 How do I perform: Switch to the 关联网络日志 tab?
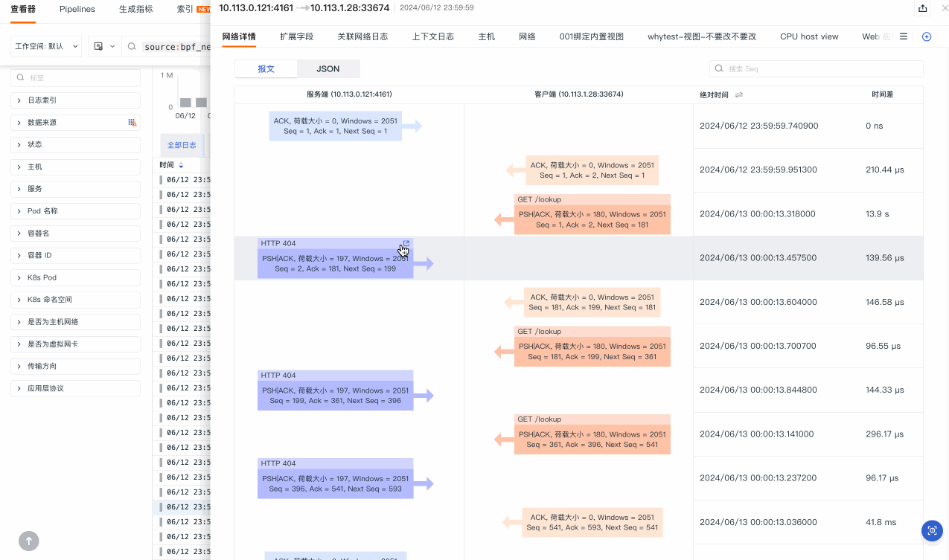tap(362, 36)
